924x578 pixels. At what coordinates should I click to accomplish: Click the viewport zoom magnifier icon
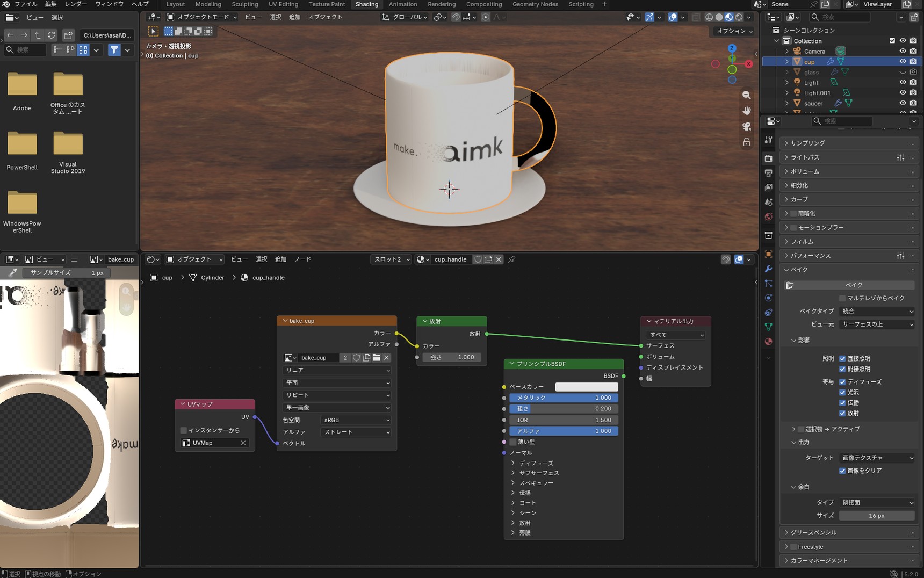pos(747,95)
